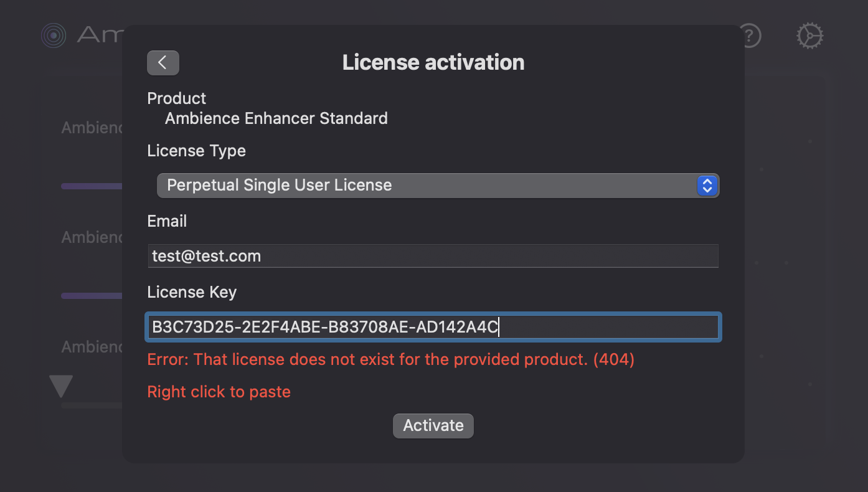Image resolution: width=868 pixels, height=492 pixels.
Task: Click the first Ambience track label
Action: click(x=91, y=127)
